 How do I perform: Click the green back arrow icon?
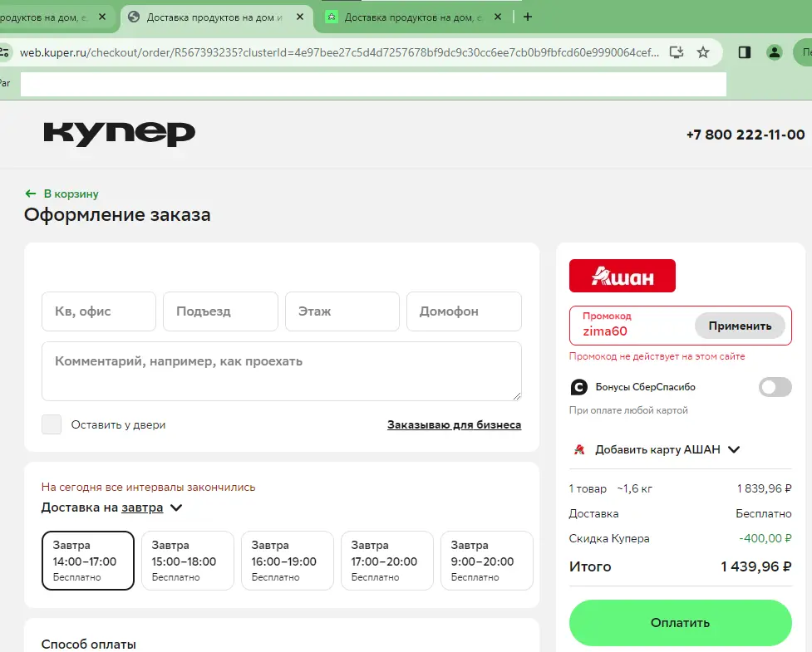point(31,194)
